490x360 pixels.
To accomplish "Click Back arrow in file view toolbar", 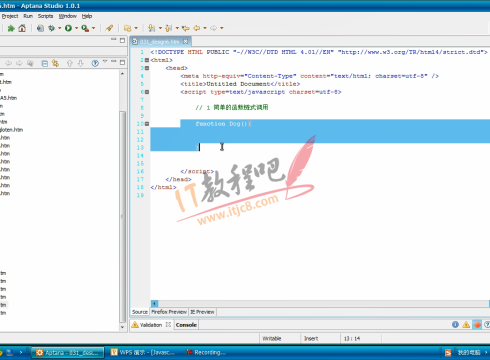I will (x=8, y=63).
